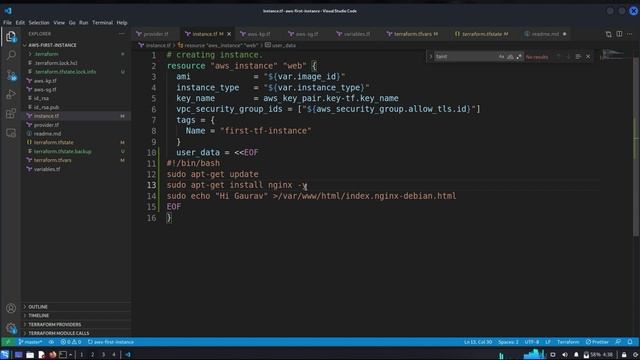Expand Terraform Providers section
This screenshot has height=360, width=640.
tap(76, 324)
